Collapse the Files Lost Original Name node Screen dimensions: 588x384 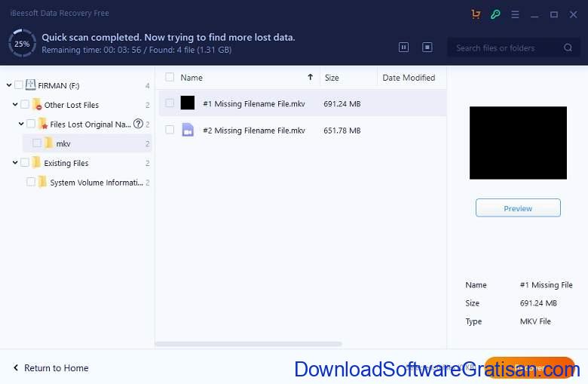click(21, 124)
